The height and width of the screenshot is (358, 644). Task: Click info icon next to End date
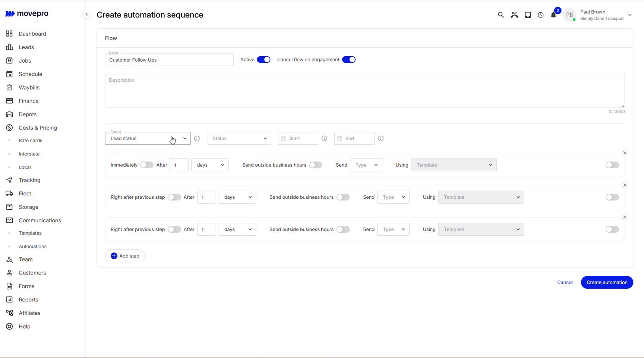point(381,138)
